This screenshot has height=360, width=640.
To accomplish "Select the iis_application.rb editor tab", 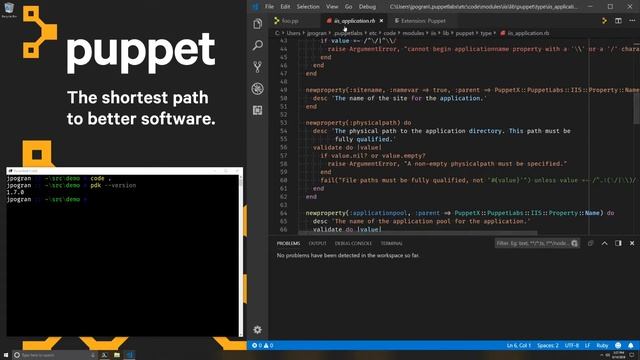I will pos(354,21).
